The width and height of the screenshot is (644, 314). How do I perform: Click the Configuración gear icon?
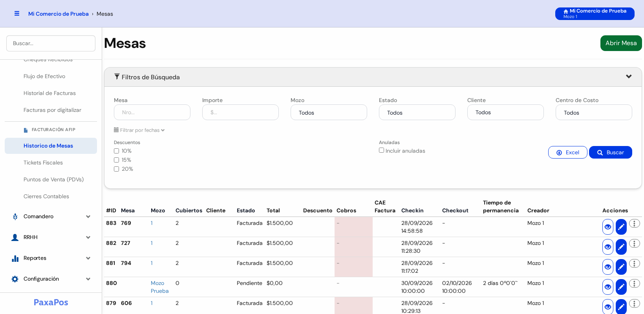pyautogui.click(x=15, y=279)
